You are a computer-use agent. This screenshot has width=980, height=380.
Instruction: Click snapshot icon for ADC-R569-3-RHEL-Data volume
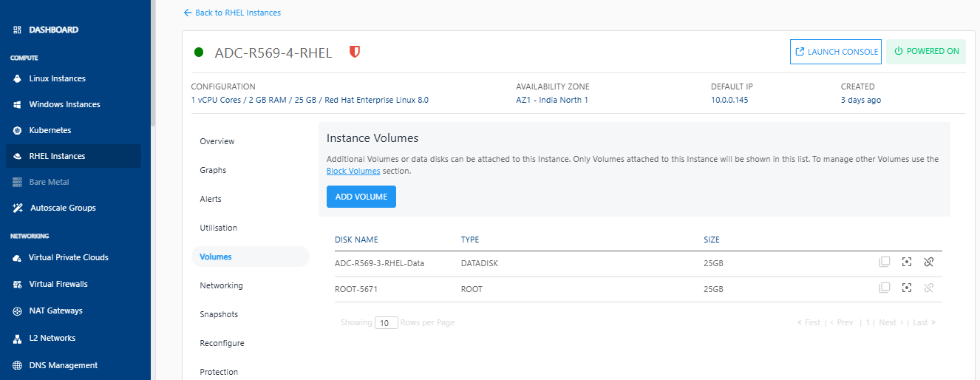[x=907, y=262]
